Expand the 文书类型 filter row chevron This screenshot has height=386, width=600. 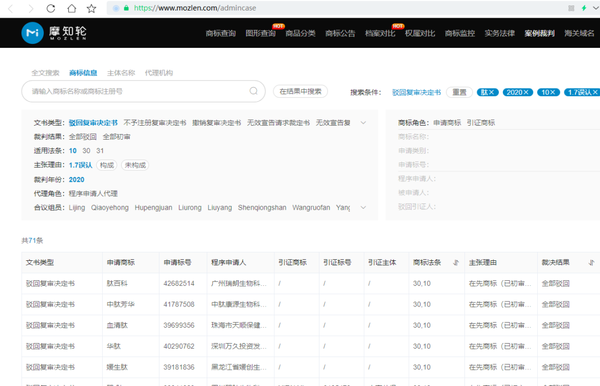point(363,123)
